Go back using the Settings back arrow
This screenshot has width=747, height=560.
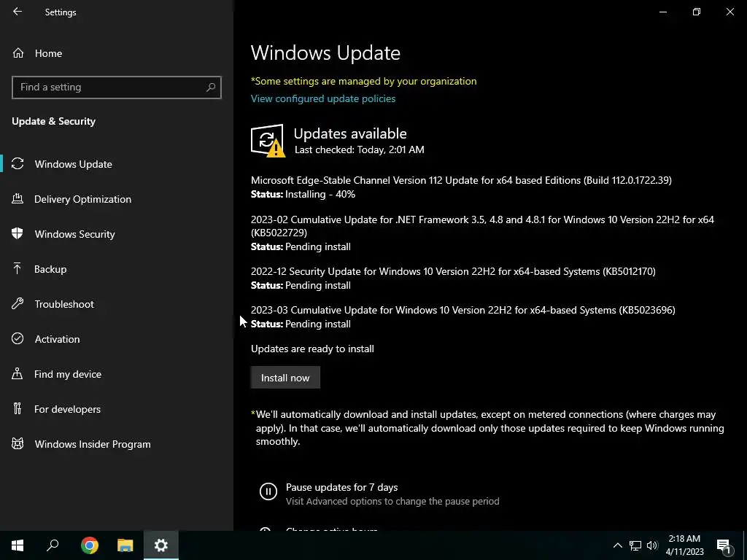(18, 12)
